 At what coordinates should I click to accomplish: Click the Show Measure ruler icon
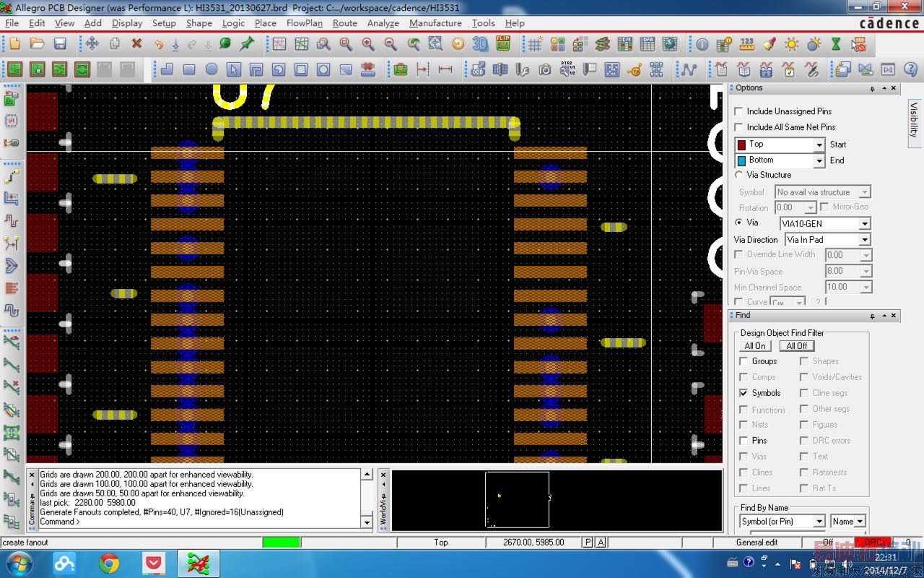[747, 44]
